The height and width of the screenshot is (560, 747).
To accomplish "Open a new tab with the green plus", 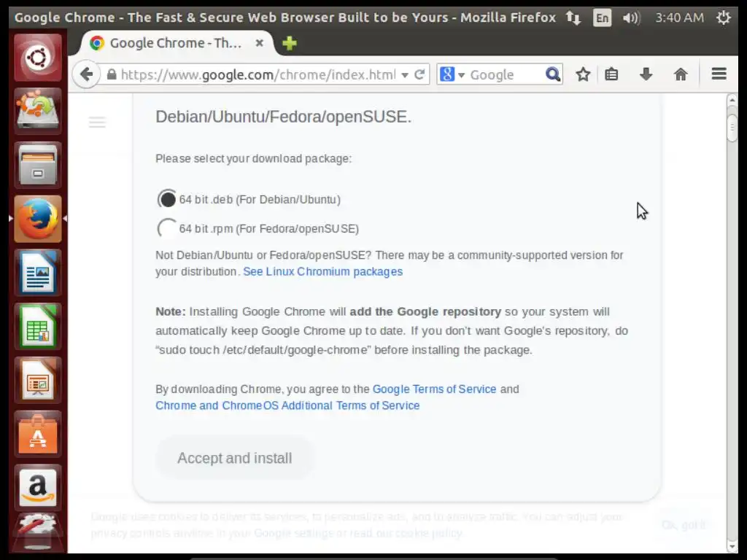I will click(289, 43).
